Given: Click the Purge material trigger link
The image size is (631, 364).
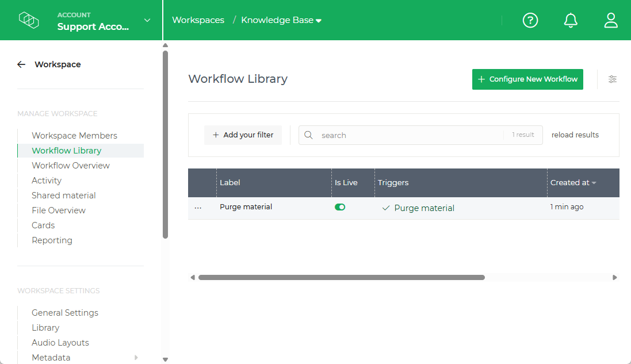Looking at the screenshot, I should (424, 208).
